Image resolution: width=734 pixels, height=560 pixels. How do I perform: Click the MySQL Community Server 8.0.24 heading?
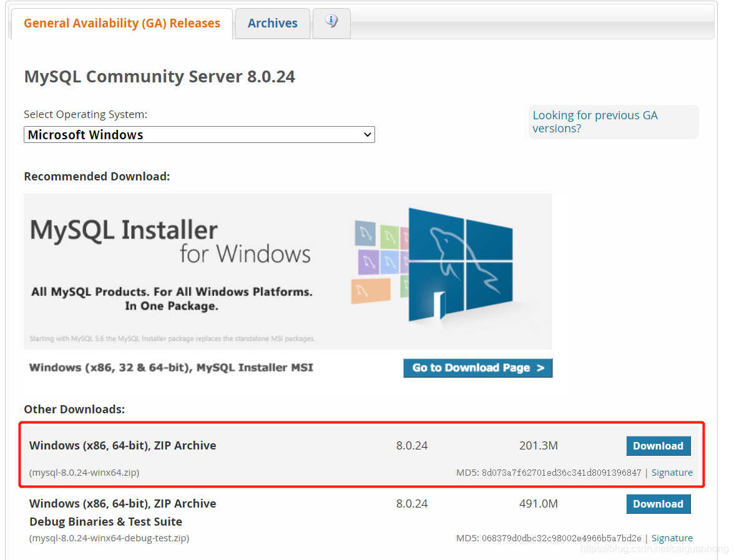tap(160, 76)
